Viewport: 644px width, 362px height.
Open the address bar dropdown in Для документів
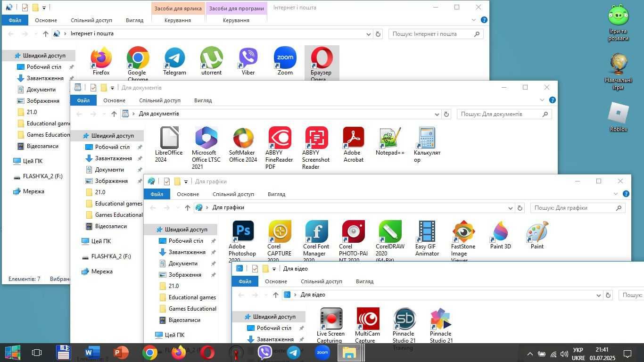click(437, 114)
